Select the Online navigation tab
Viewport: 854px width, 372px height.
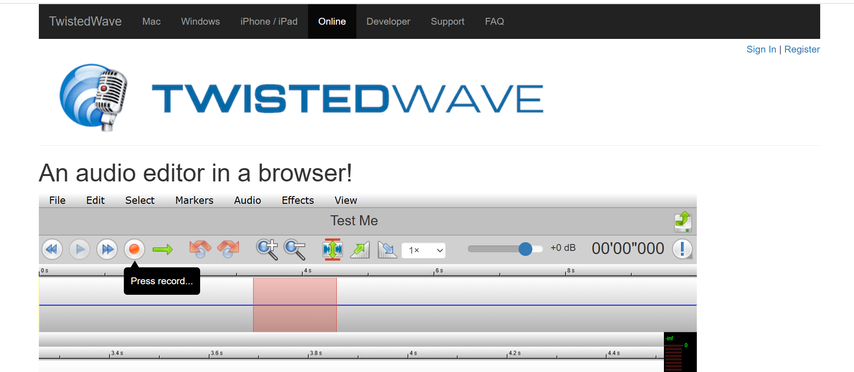point(332,22)
